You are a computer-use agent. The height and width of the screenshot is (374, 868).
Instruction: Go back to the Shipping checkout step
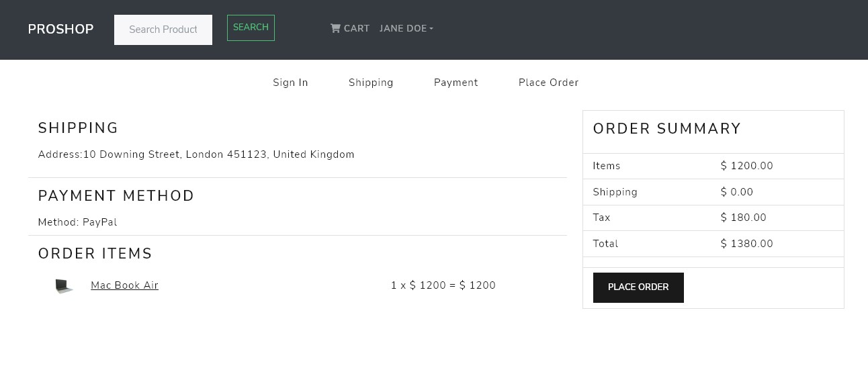pyautogui.click(x=371, y=83)
